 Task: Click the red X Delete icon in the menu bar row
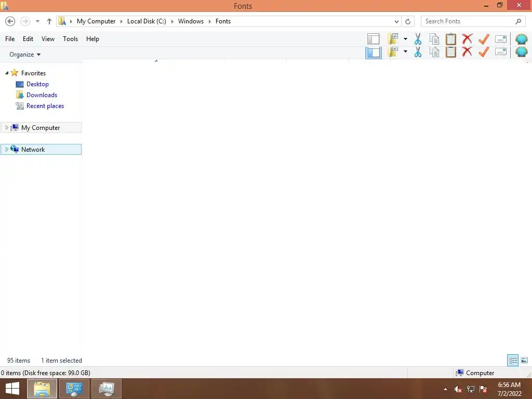click(467, 39)
